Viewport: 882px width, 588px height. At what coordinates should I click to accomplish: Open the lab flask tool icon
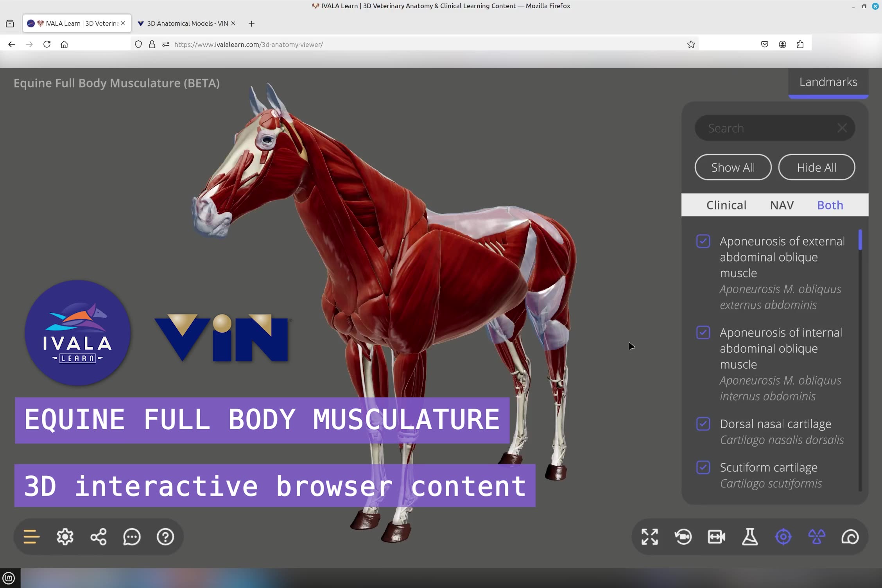click(750, 536)
